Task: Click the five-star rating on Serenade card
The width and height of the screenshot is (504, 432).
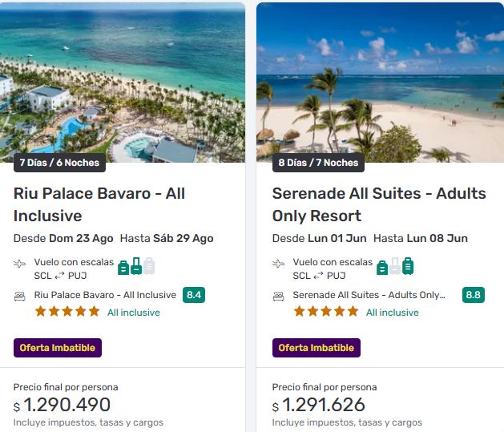Action: 326,312
